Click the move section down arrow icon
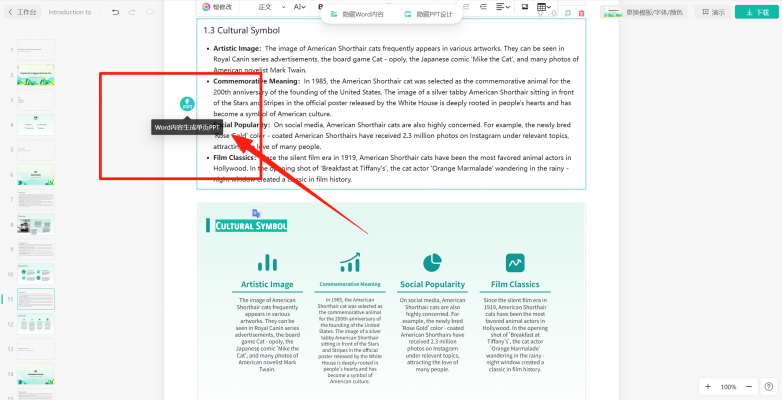The width and height of the screenshot is (782, 400). coord(554,13)
